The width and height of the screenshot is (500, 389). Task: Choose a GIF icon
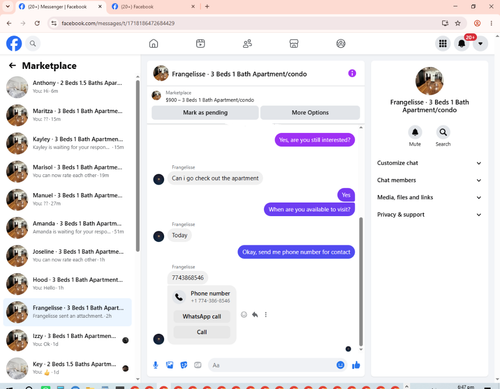pyautogui.click(x=198, y=365)
